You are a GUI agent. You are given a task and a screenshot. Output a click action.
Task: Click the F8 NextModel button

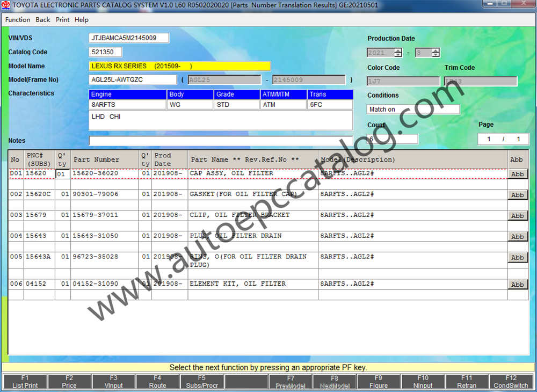click(335, 381)
